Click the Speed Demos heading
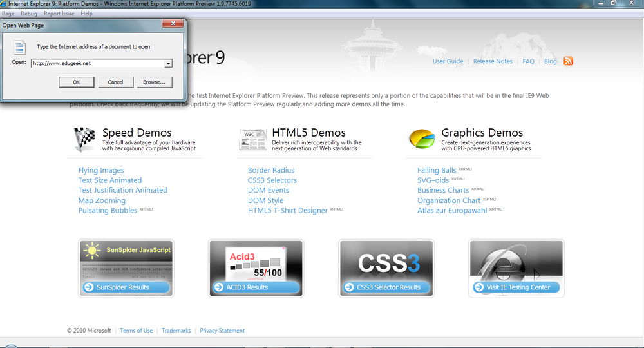This screenshot has width=644, height=348. tap(137, 133)
